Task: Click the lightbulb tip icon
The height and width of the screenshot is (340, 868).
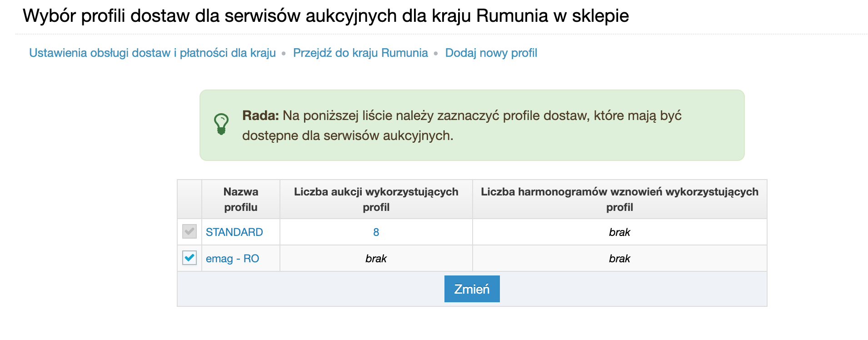Action: [x=221, y=124]
